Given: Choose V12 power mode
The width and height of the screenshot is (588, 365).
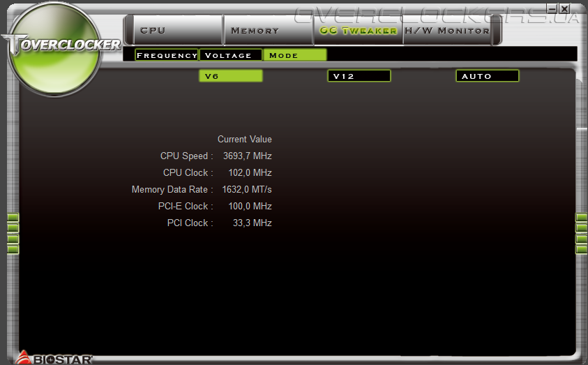Looking at the screenshot, I should pyautogui.click(x=359, y=76).
